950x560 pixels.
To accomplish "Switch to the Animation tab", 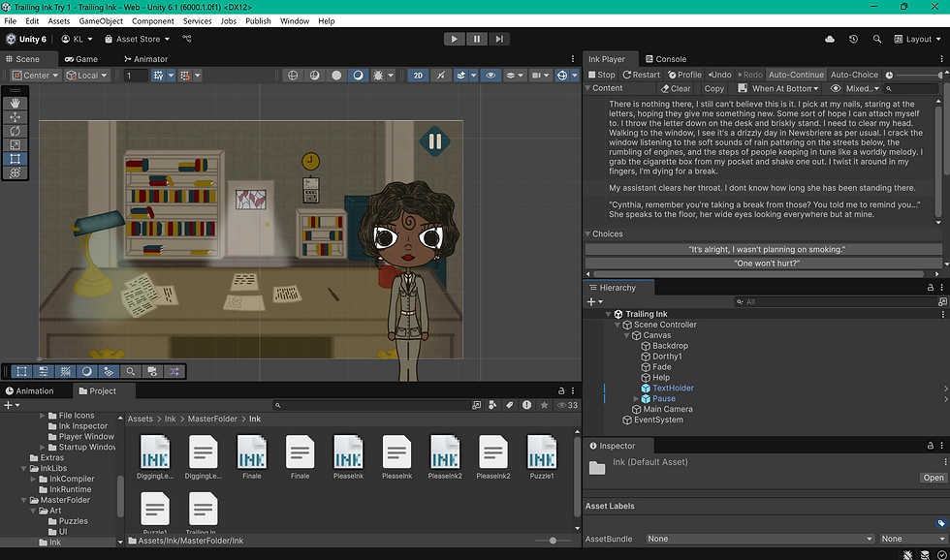I will [x=30, y=391].
